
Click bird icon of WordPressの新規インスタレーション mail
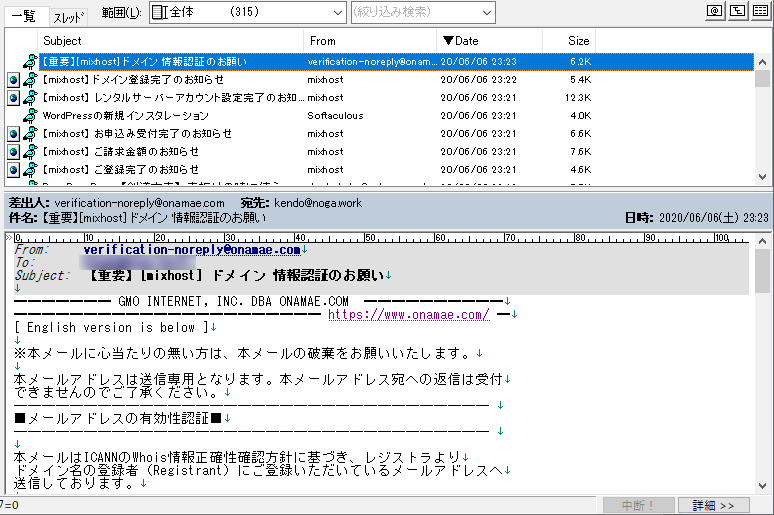tap(30, 115)
